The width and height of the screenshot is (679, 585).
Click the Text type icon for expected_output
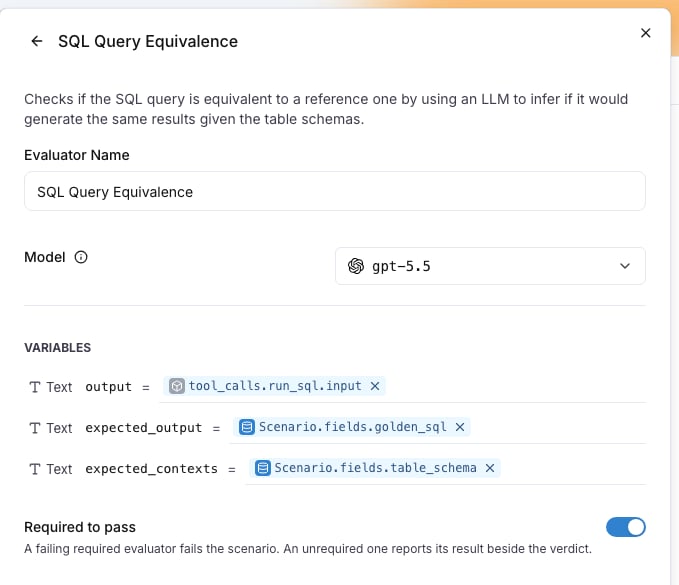(x=35, y=428)
